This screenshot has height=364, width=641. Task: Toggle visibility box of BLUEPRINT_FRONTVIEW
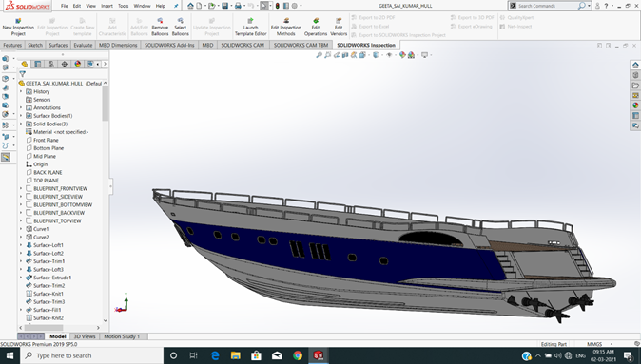(29, 189)
